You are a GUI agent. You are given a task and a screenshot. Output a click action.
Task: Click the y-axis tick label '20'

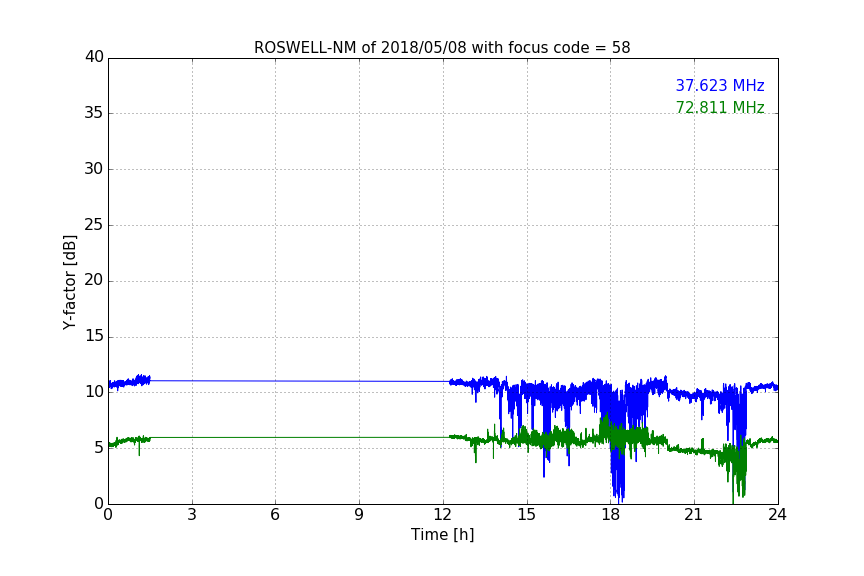[94, 280]
